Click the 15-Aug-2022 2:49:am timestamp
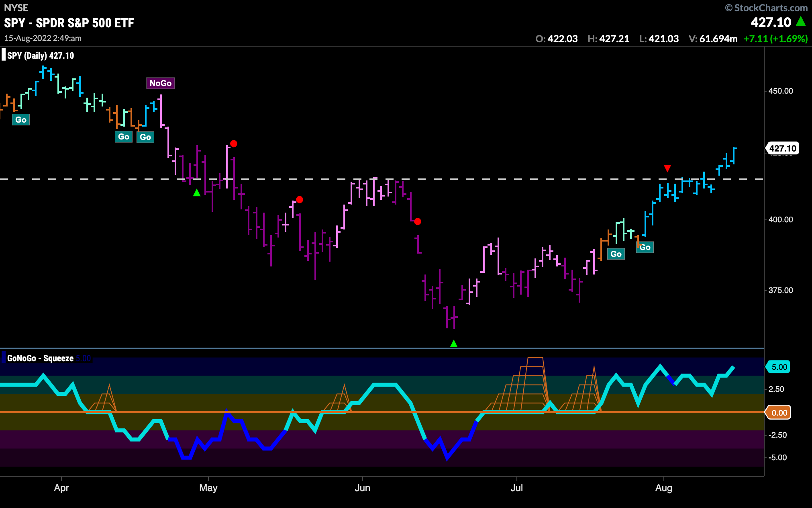This screenshot has width=812, height=508. click(43, 38)
